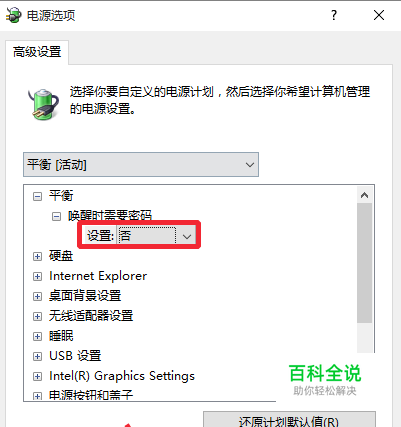Image resolution: width=401 pixels, height=427 pixels.
Task: Expand Intel(R) Graphics Settings node
Action: [37, 376]
